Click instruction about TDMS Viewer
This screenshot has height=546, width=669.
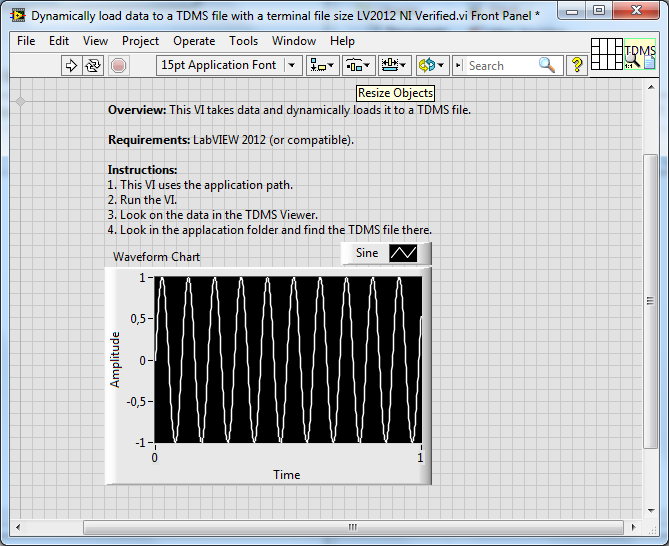(212, 215)
